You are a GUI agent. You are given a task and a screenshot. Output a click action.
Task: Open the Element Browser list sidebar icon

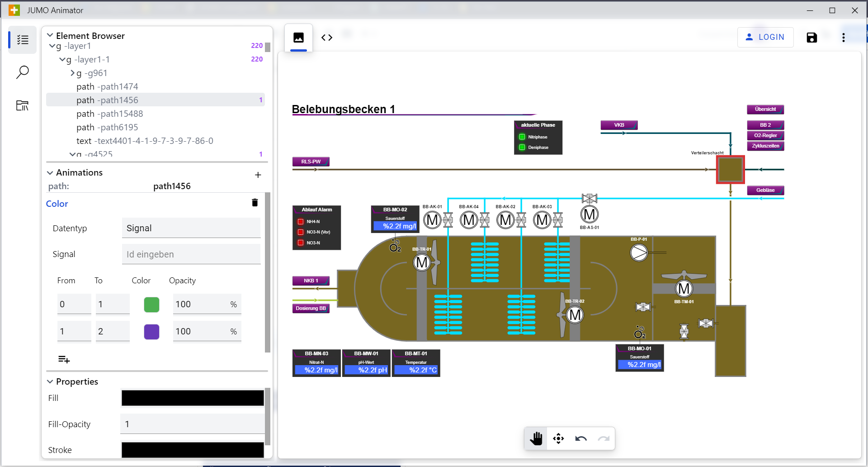(x=23, y=40)
